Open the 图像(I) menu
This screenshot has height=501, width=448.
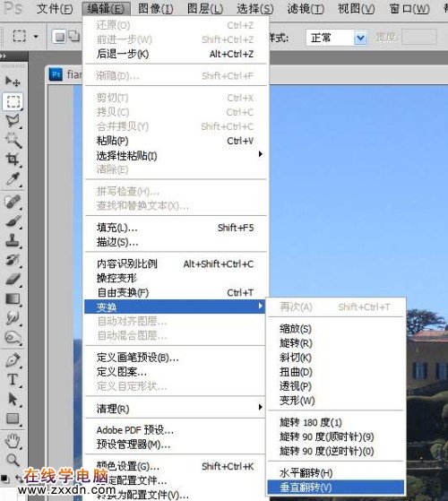156,9
